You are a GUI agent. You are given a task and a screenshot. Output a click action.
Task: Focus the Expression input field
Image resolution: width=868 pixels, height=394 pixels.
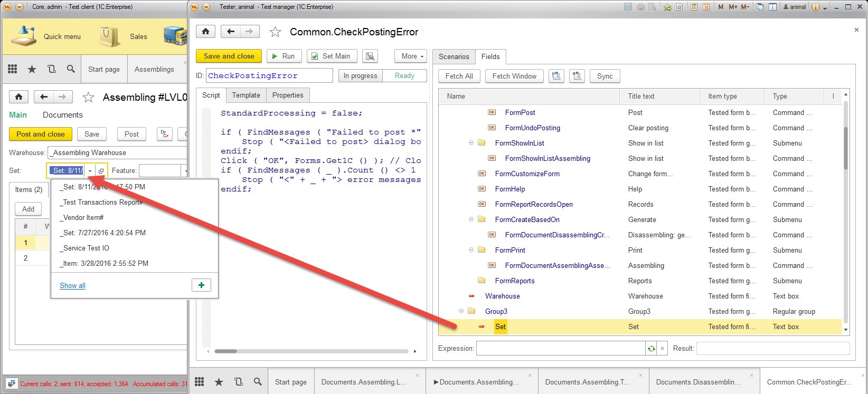coord(561,348)
